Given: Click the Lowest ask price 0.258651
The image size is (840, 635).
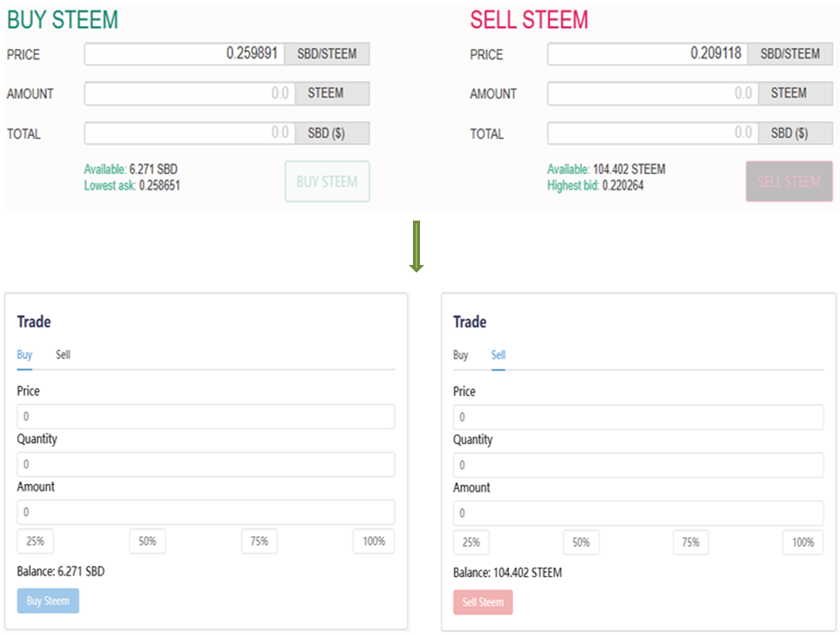Looking at the screenshot, I should tap(160, 186).
